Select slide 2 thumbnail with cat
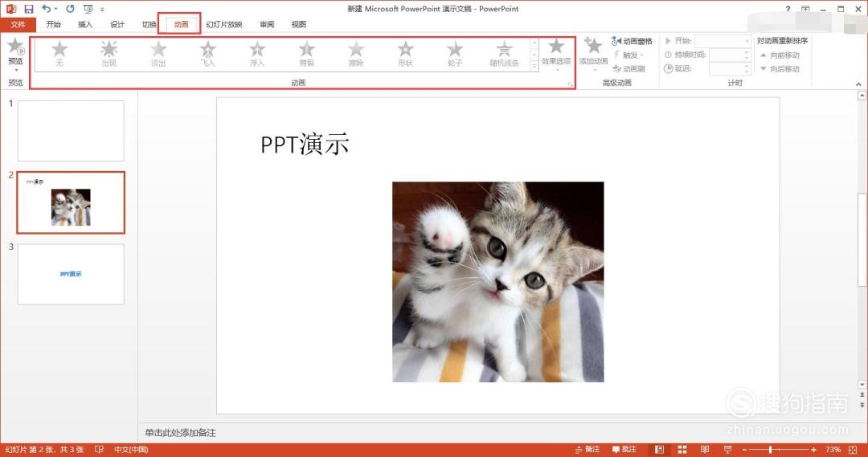Screen dimensions: 868x457 tap(71, 202)
